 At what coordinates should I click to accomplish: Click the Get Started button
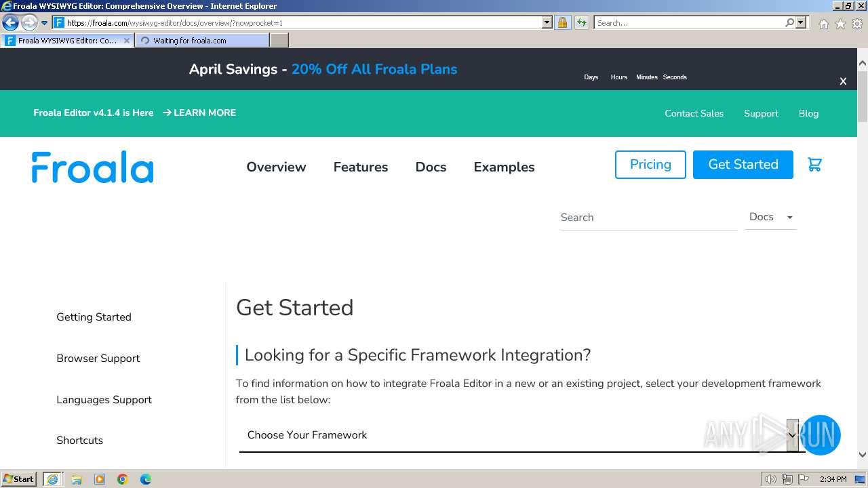point(743,165)
